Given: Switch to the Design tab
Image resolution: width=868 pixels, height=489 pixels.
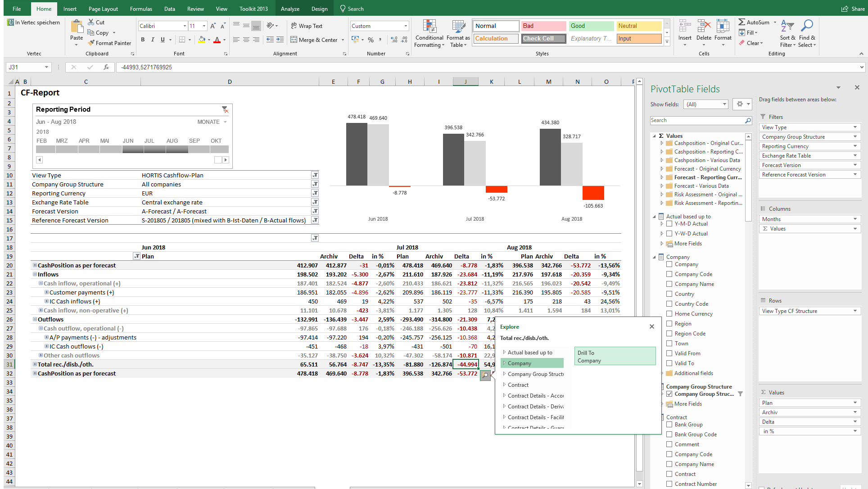Looking at the screenshot, I should click(319, 9).
